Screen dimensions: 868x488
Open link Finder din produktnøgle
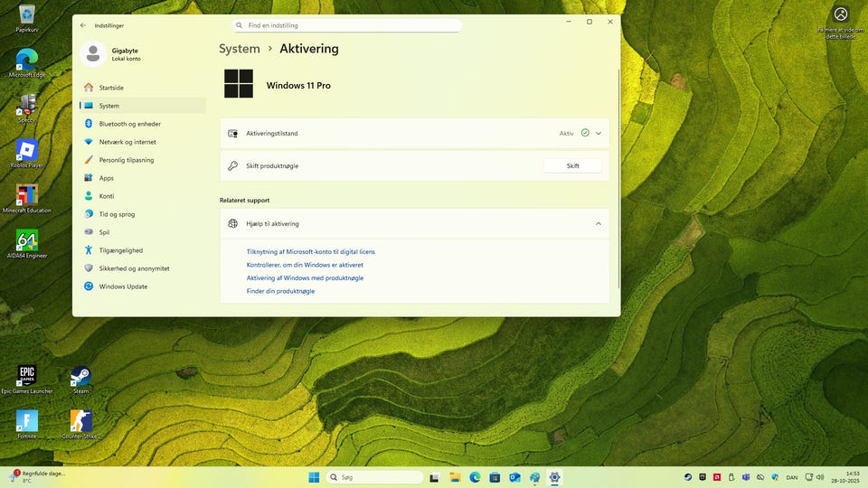tap(280, 291)
